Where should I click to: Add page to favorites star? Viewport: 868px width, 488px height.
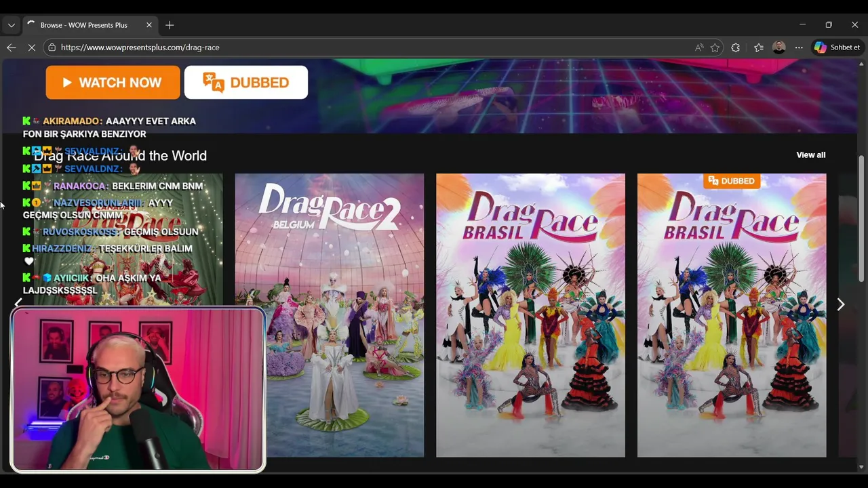click(715, 47)
